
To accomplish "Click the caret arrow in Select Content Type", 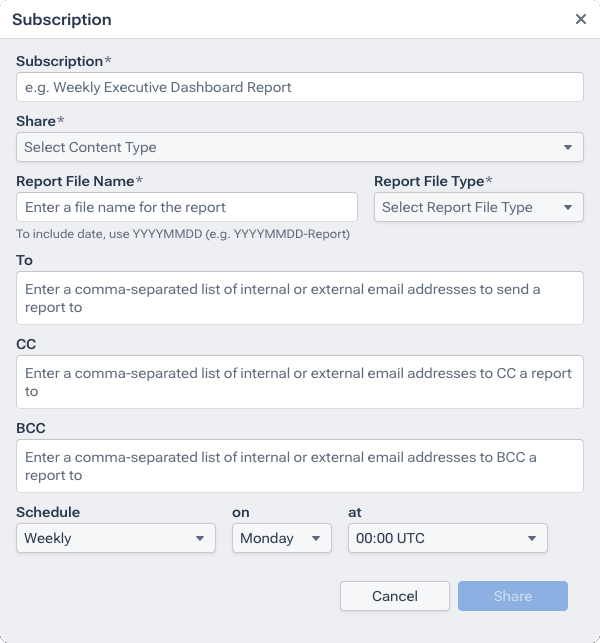I will (x=568, y=147).
